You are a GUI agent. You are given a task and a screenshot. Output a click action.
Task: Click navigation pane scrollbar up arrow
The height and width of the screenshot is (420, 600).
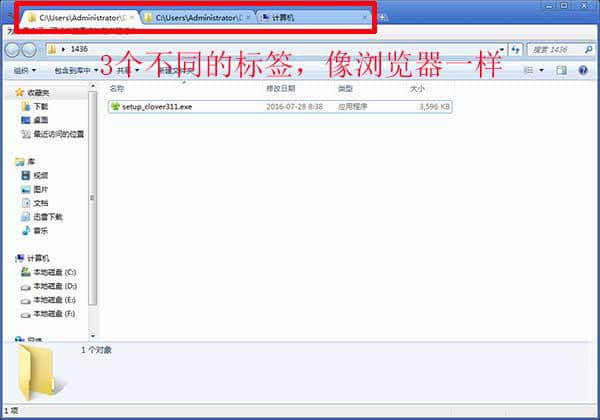(93, 87)
